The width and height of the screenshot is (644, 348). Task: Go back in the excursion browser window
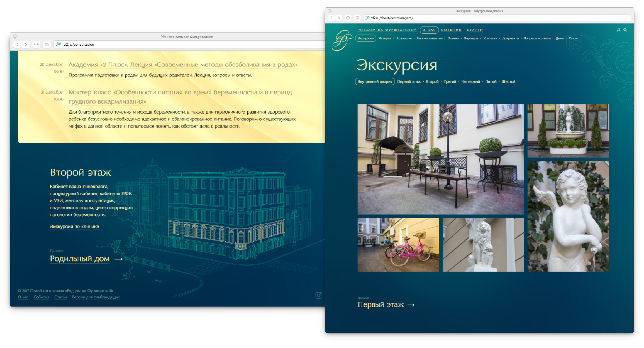point(331,18)
